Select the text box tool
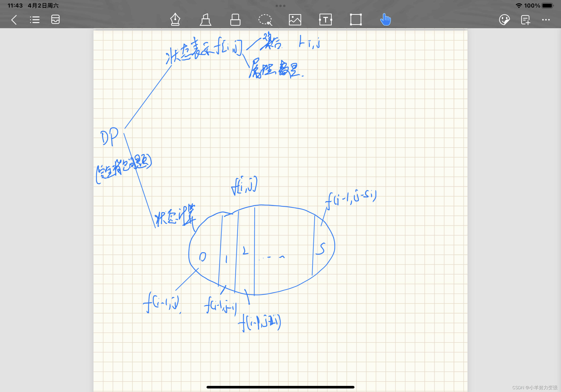Screen dimensions: 561x392 (x=325, y=20)
